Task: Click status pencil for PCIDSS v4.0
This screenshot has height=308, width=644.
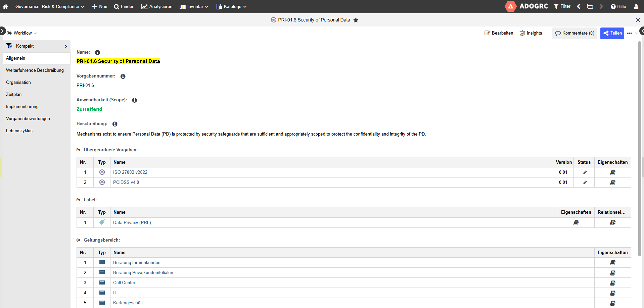Action: 584,183
